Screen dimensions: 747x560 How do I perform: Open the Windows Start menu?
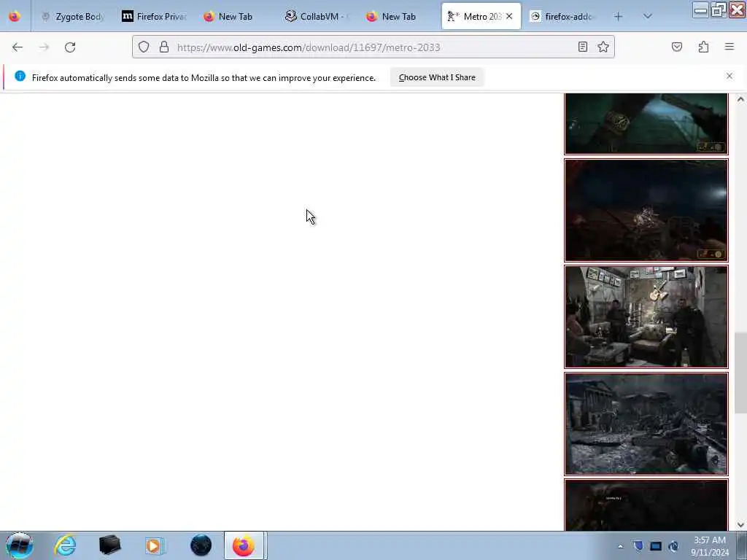click(19, 545)
